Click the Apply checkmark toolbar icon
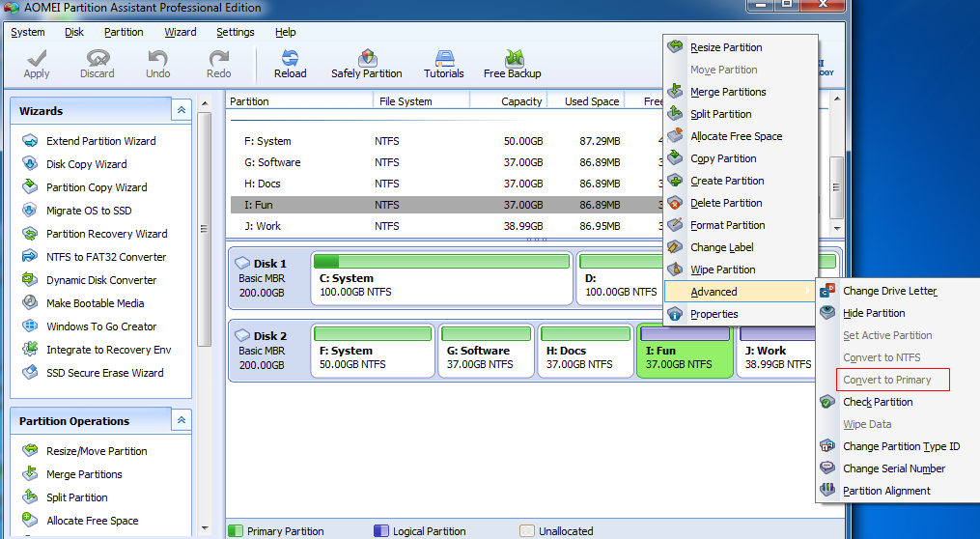 click(37, 58)
